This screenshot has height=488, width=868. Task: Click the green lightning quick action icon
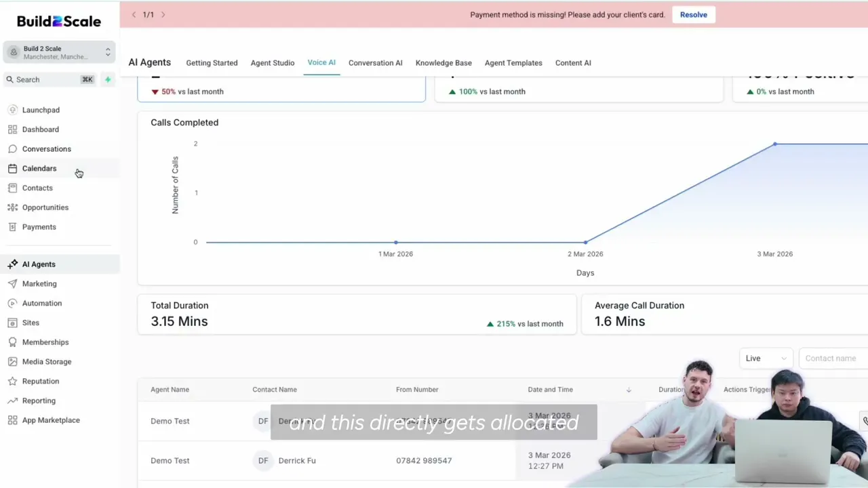point(107,80)
